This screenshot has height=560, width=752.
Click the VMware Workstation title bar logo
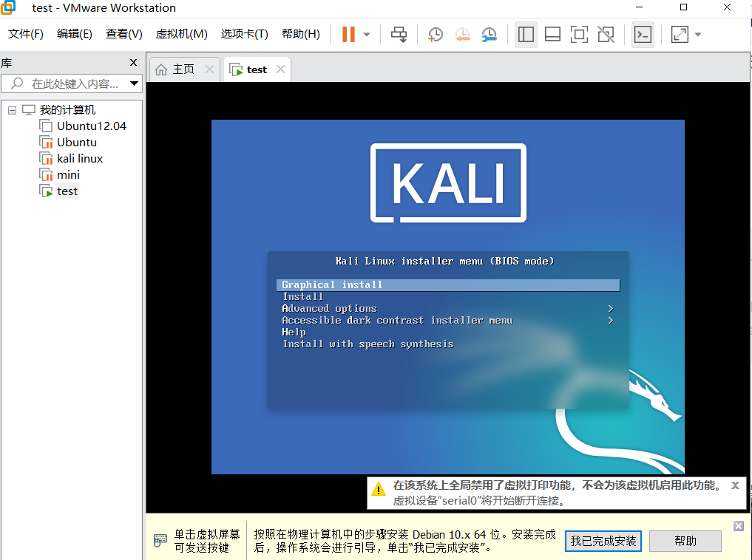(8, 7)
